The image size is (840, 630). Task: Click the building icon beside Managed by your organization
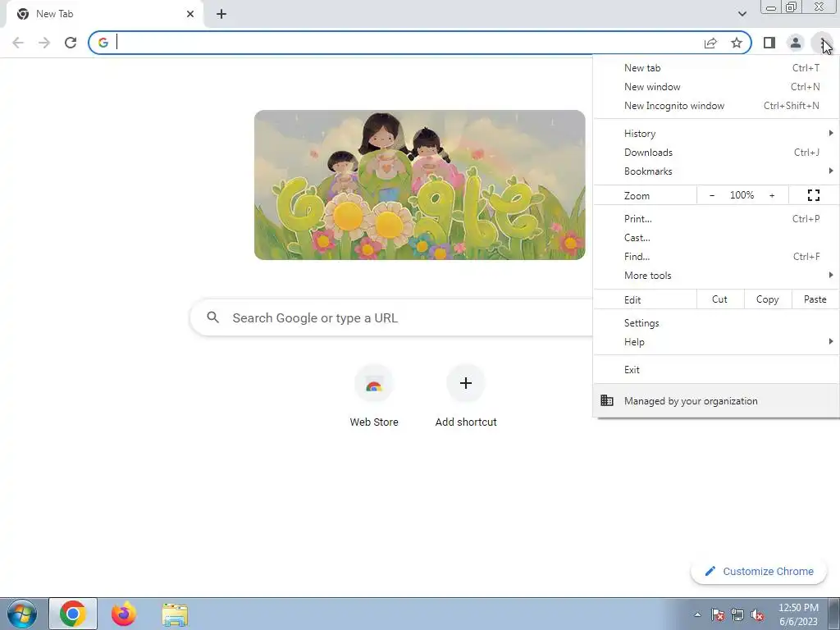coord(606,400)
